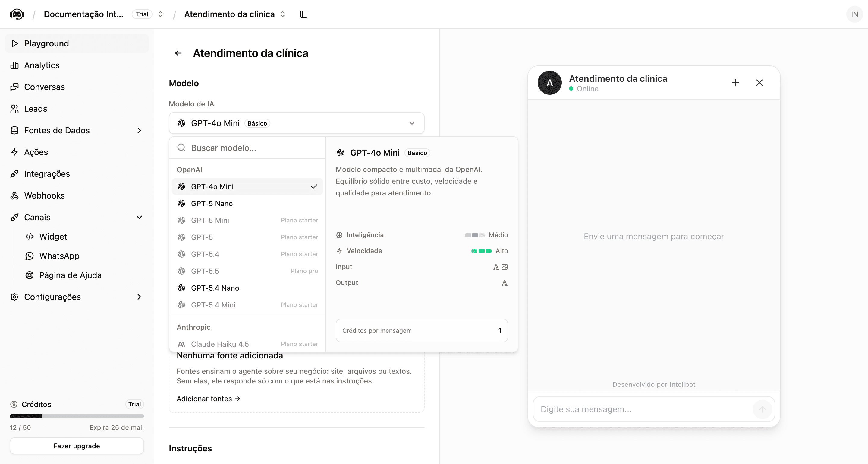Choose the GPT-5.4 Plano starter model
The image size is (868, 464).
coord(247,254)
